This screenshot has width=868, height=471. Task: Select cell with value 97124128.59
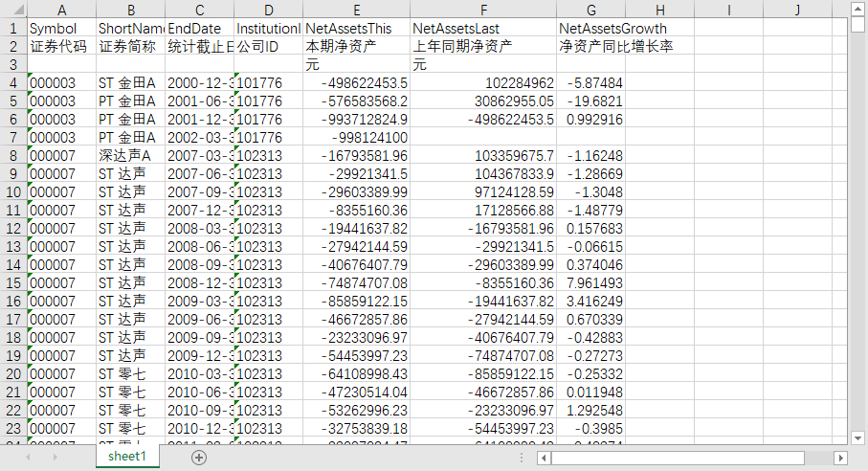483,192
